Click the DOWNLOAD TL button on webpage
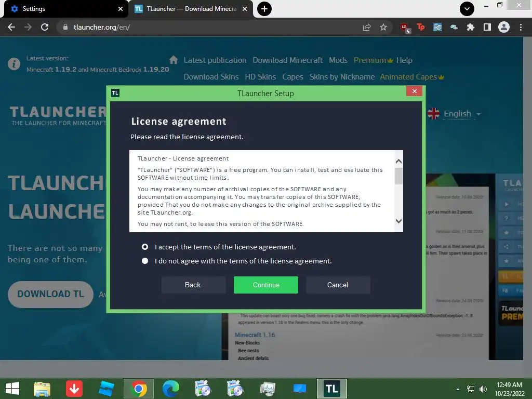The image size is (532, 399). (x=50, y=294)
